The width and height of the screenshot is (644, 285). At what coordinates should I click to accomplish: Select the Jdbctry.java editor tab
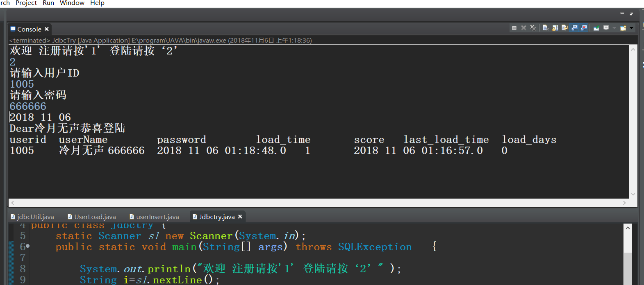point(217,217)
